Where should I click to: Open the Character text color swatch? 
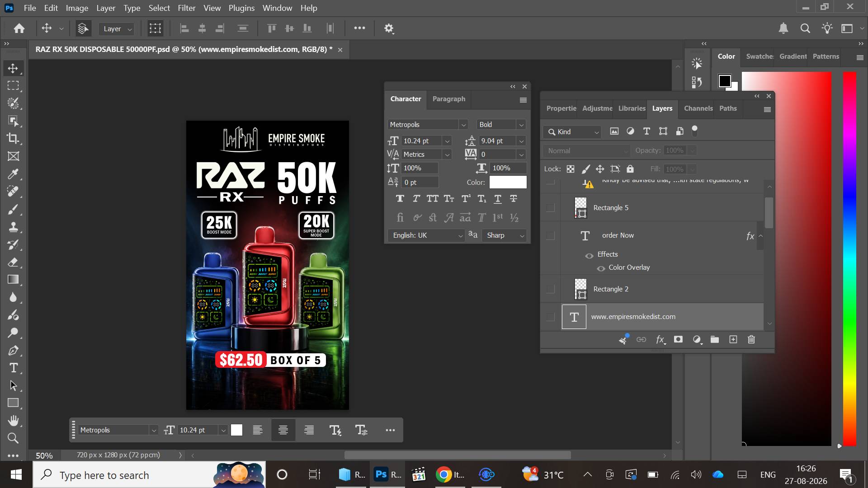(508, 182)
